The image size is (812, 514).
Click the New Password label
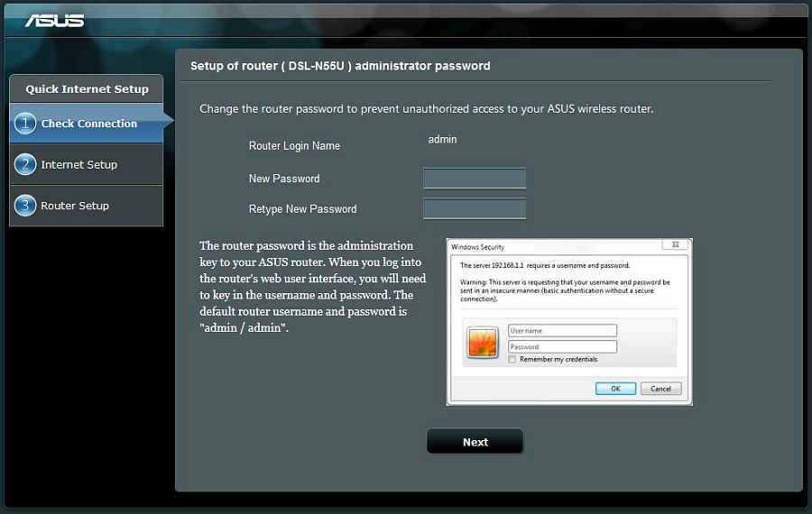click(x=284, y=179)
